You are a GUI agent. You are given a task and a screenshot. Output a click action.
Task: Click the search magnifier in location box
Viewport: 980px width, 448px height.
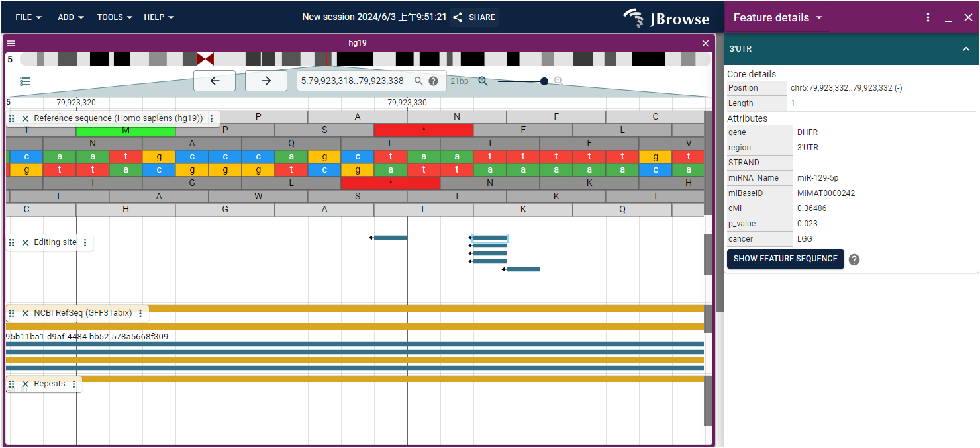pos(418,81)
